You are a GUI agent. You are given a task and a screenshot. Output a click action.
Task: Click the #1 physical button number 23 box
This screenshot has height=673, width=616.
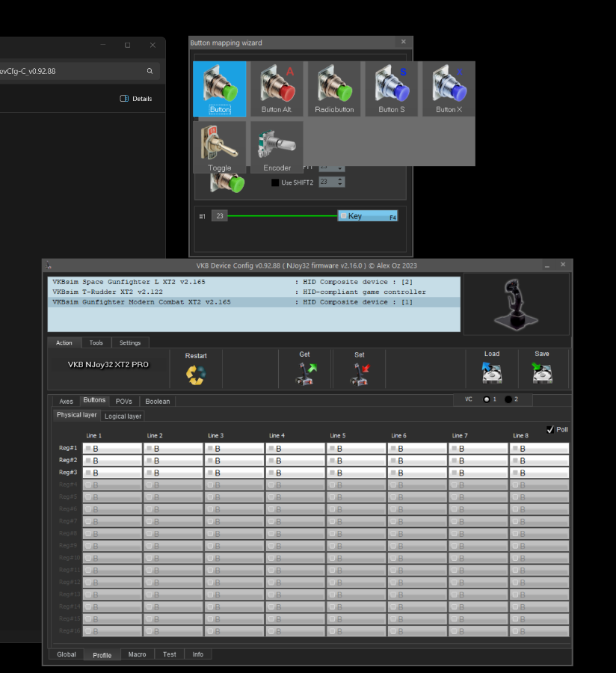click(x=220, y=216)
